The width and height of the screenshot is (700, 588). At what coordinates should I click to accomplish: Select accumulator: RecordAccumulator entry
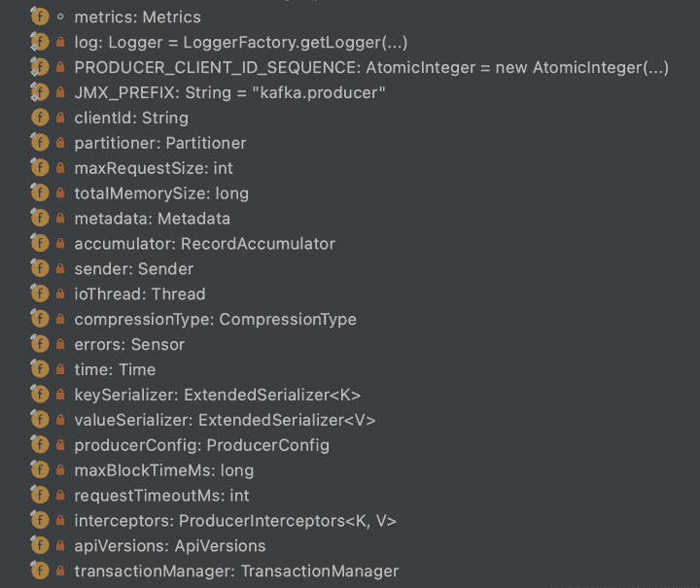(204, 244)
